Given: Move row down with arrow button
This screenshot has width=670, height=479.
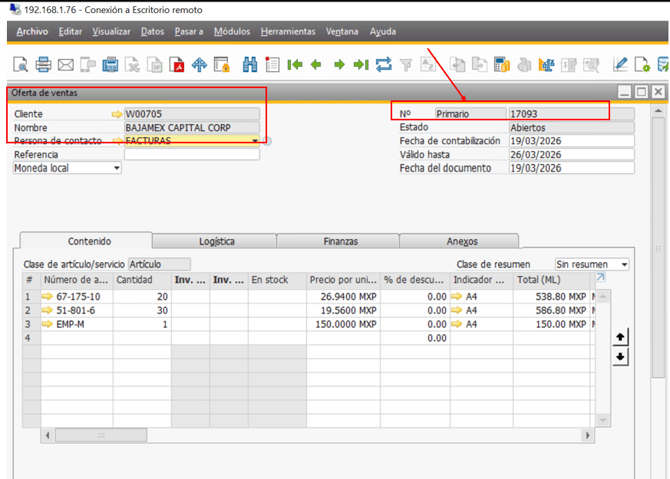Looking at the screenshot, I should (x=620, y=357).
